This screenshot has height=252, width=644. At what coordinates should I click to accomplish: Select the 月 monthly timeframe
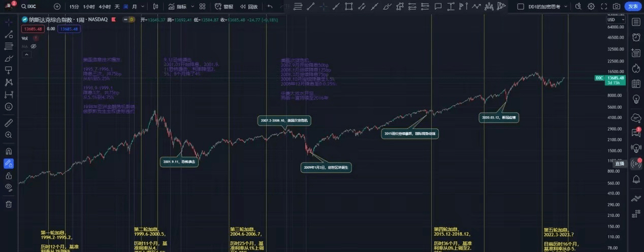tap(134, 7)
